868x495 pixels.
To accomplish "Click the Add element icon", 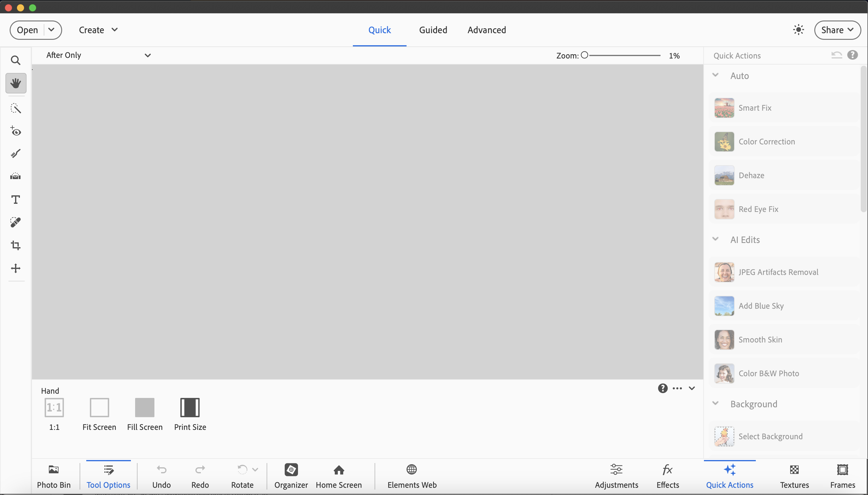I will pos(15,268).
